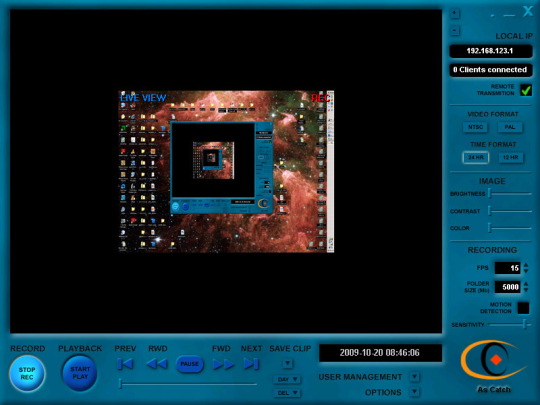Click the STOP REC button
This screenshot has width=540, height=405.
pos(27,373)
